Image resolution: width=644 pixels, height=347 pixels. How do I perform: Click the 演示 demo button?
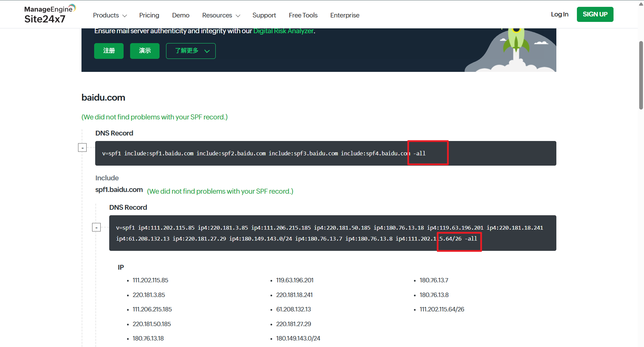[x=145, y=51]
